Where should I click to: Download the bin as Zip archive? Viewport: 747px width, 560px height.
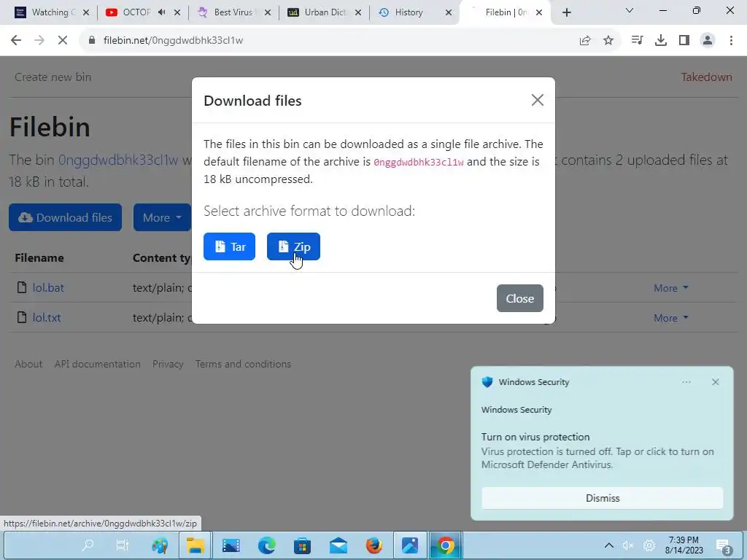coord(293,246)
